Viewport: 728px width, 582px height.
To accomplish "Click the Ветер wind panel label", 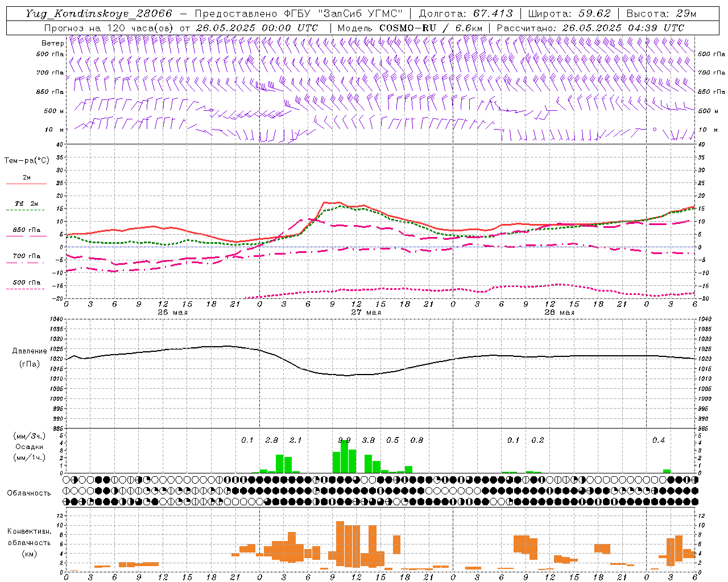I will pyautogui.click(x=52, y=43).
